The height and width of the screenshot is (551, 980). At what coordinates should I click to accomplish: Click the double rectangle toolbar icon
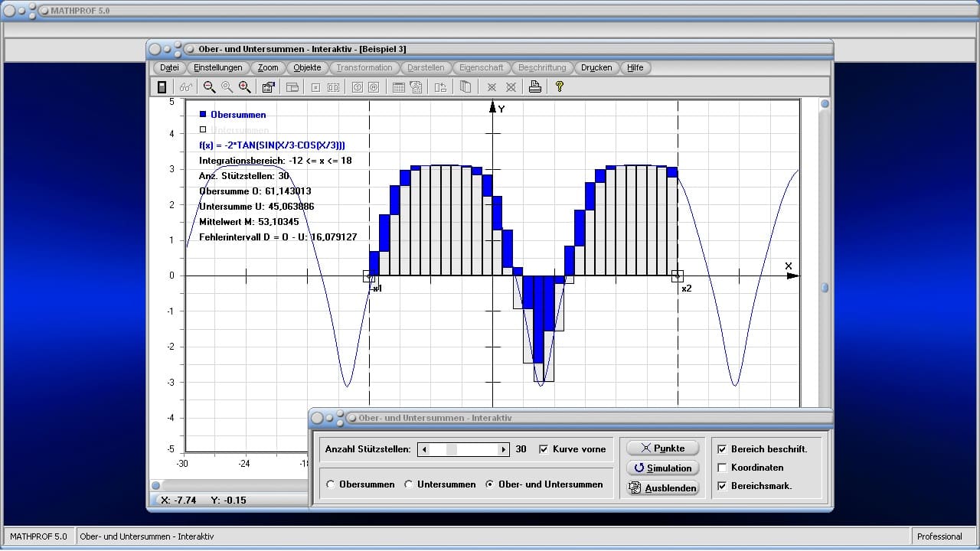333,87
